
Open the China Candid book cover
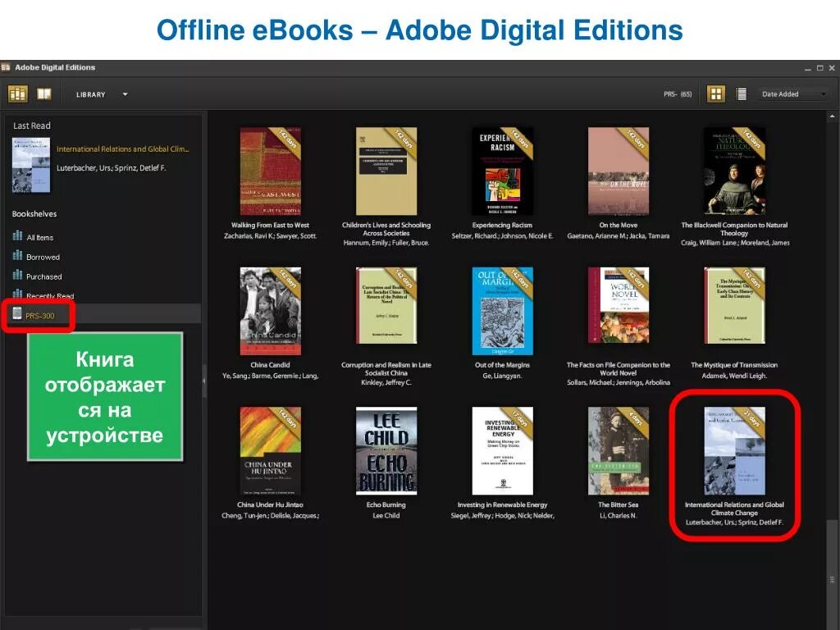point(269,310)
